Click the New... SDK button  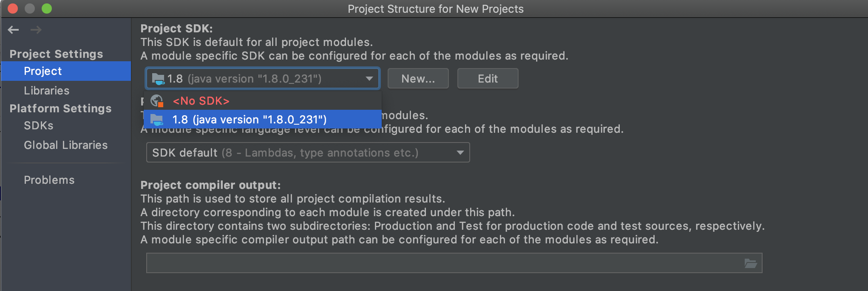418,79
